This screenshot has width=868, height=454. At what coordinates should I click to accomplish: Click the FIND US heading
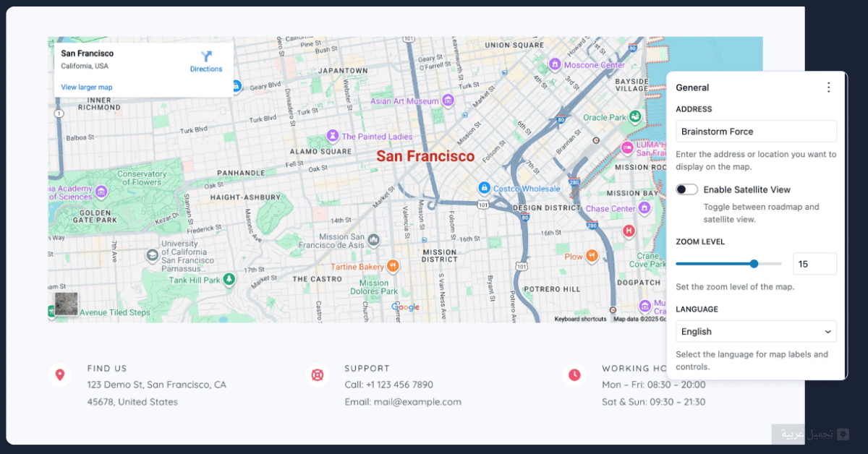107,368
